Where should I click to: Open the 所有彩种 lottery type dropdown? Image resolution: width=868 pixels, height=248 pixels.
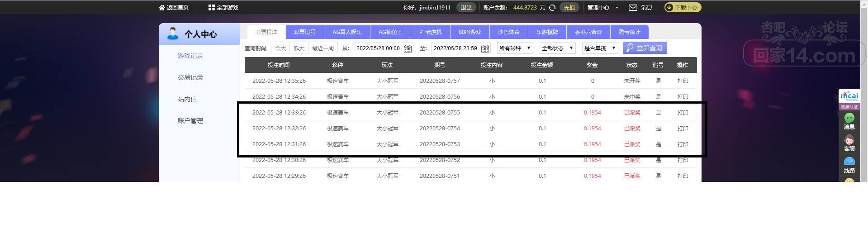click(515, 48)
